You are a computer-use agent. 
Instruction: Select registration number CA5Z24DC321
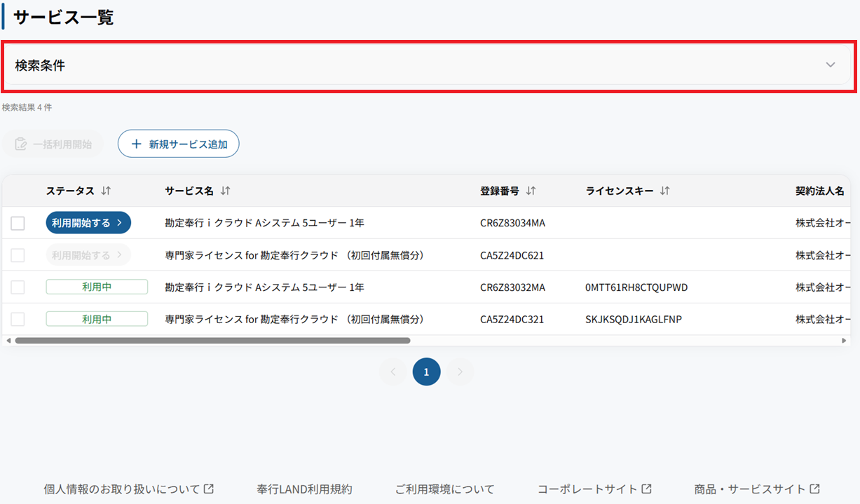click(x=512, y=320)
